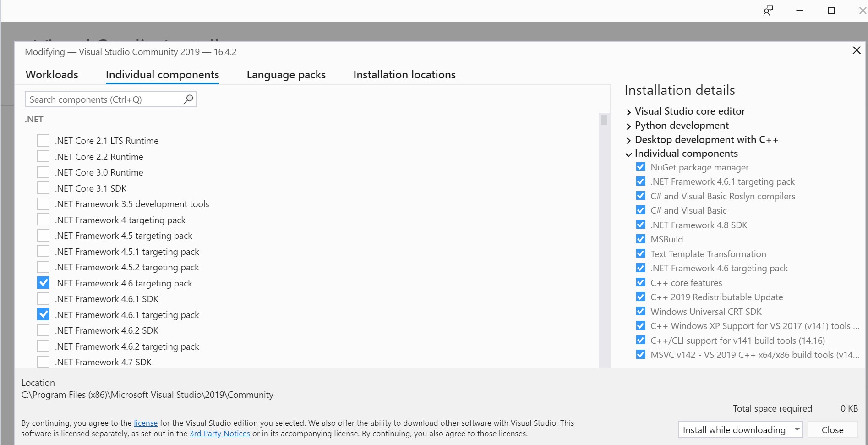Switch to the Workloads tab
The width and height of the screenshot is (868, 445).
coord(52,75)
